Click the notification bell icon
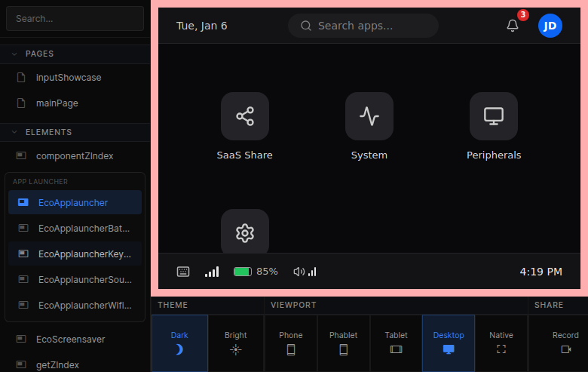This screenshot has width=588, height=372. pyautogui.click(x=513, y=26)
